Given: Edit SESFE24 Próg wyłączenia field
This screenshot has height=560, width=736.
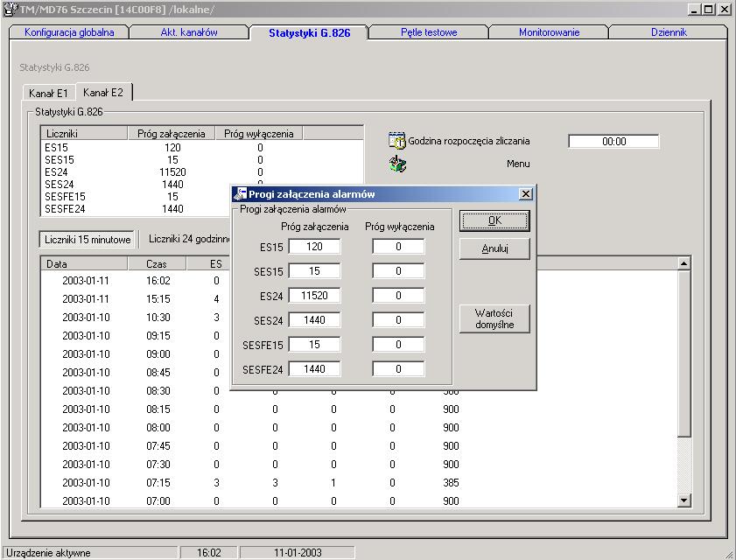Looking at the screenshot, I should 398,369.
